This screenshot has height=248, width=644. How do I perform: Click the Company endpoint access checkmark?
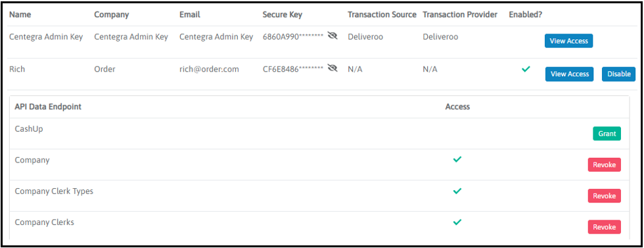[457, 160]
